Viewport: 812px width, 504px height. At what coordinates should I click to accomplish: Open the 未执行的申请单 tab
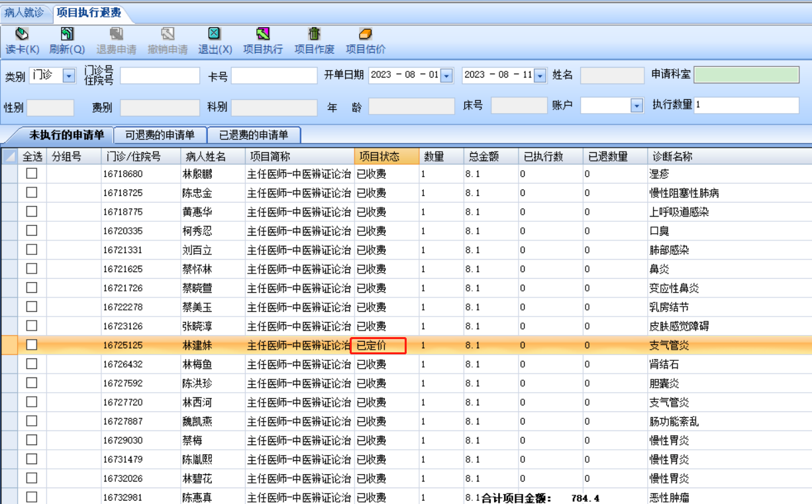66,134
